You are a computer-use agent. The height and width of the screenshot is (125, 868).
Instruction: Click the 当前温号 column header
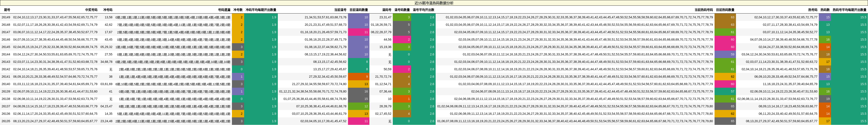click(340, 10)
